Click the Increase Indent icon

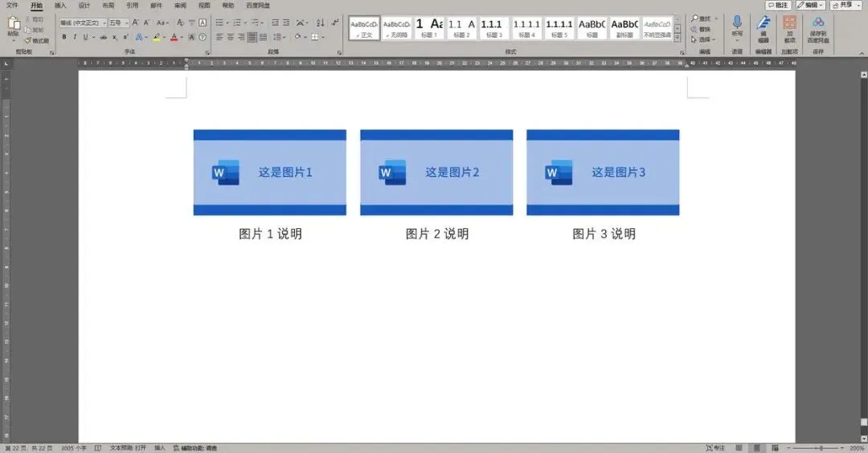(286, 22)
